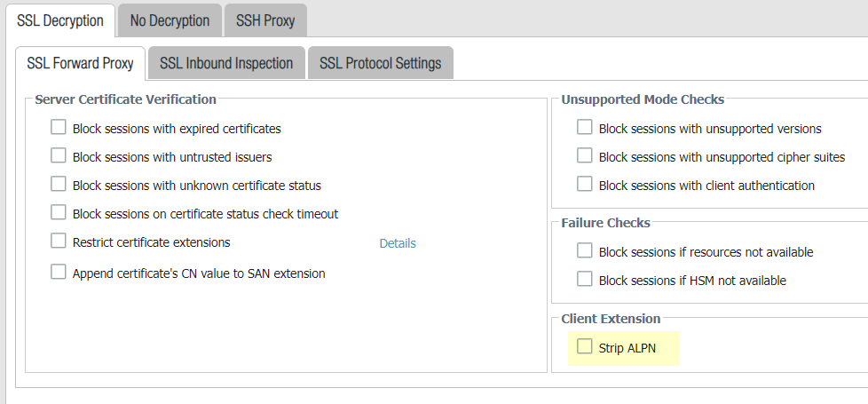Image resolution: width=868 pixels, height=404 pixels.
Task: Open the SSL Protocol Settings tab
Action: click(380, 63)
